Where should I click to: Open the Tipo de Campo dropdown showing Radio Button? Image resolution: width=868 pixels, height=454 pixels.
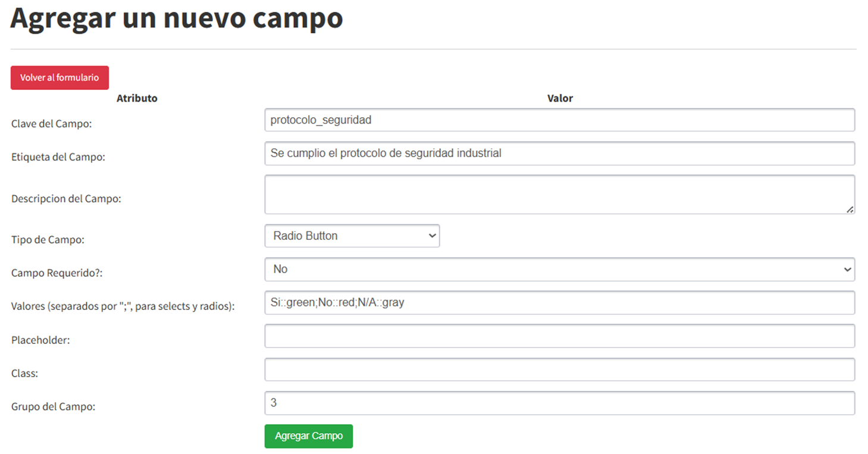[x=352, y=236]
